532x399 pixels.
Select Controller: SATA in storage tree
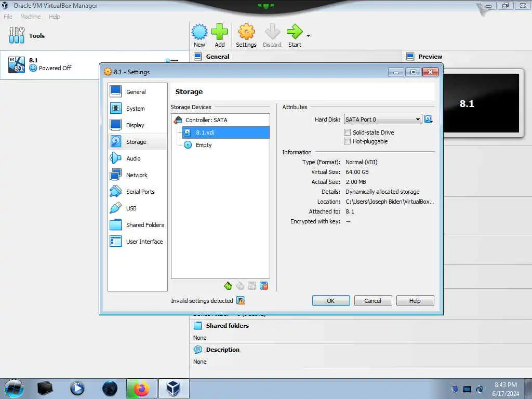point(220,120)
